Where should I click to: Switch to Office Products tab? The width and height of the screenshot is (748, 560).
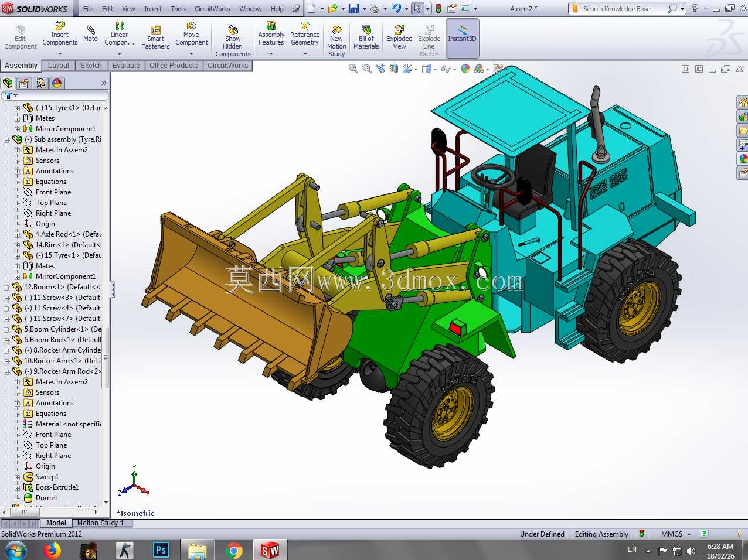click(x=174, y=66)
